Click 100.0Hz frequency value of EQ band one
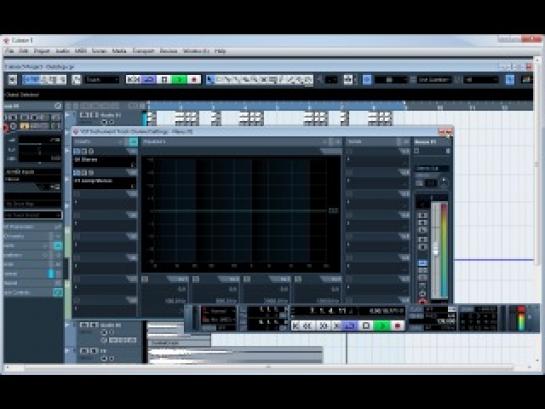Image resolution: width=545 pixels, height=409 pixels. 176,301
